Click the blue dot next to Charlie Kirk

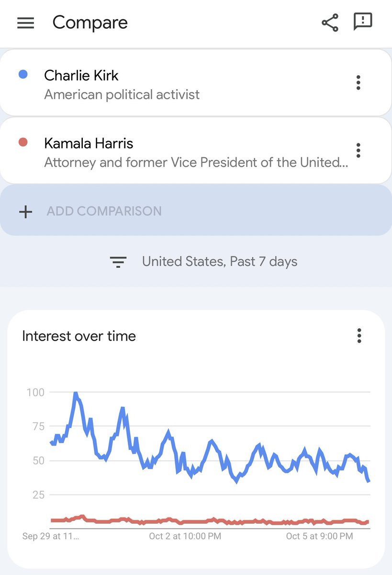(22, 75)
